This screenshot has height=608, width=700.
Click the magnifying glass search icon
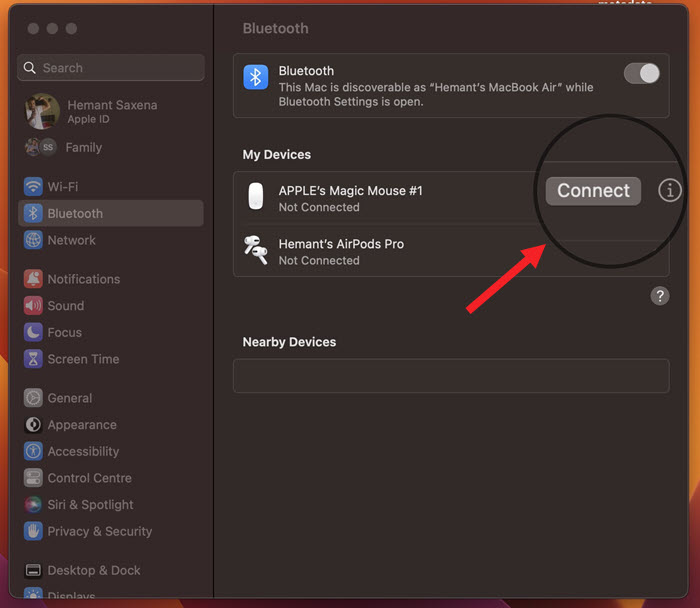29,68
